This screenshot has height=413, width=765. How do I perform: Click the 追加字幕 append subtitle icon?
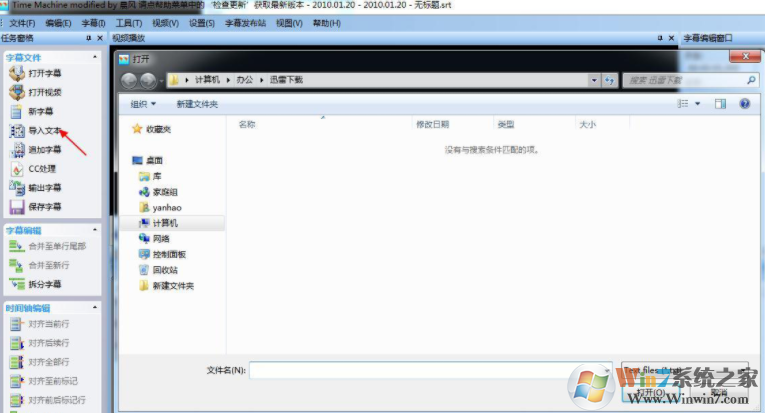[18, 150]
